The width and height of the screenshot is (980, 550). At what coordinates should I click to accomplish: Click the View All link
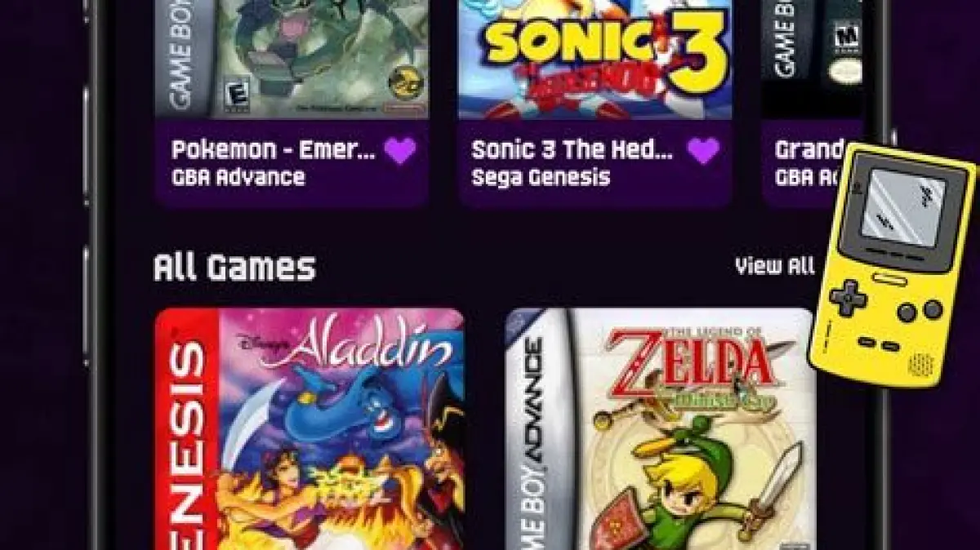[x=774, y=266]
